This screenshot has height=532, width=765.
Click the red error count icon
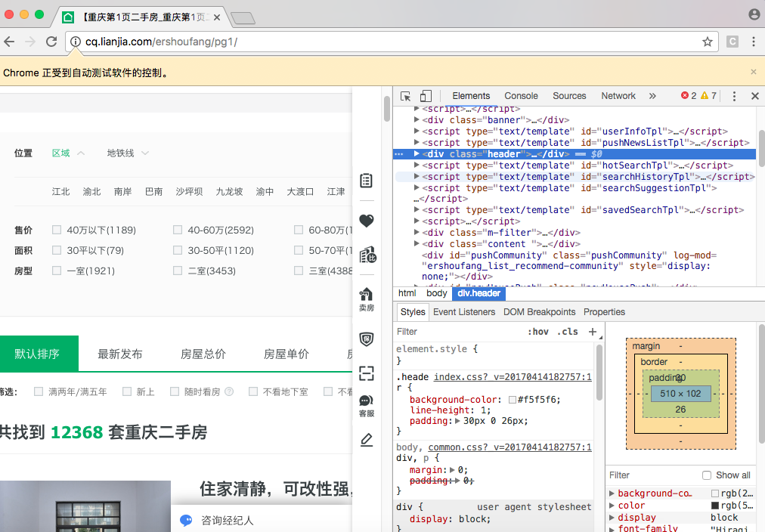pos(685,95)
